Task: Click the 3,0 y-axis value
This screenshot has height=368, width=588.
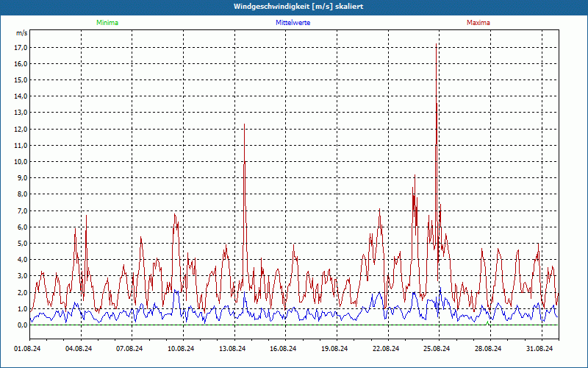Action: coord(23,276)
